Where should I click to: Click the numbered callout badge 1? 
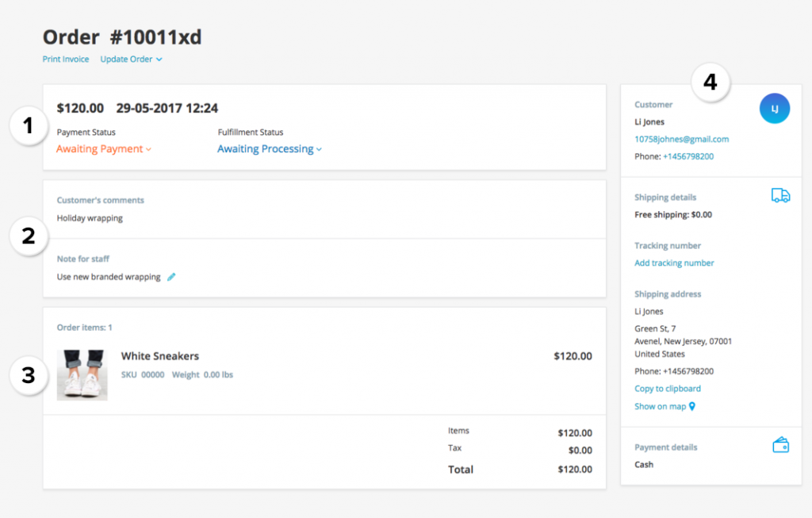click(x=29, y=126)
